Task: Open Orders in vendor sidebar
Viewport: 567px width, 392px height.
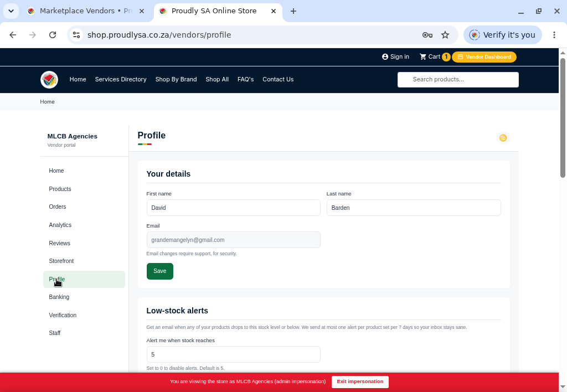Action: tap(84, 207)
